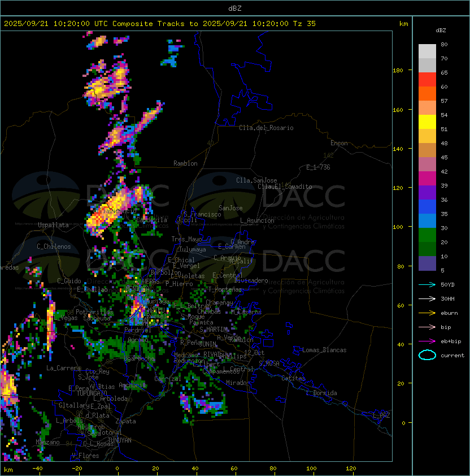Click the SanJose map label
Viewport: 470px width, 476px height.
coord(230,208)
